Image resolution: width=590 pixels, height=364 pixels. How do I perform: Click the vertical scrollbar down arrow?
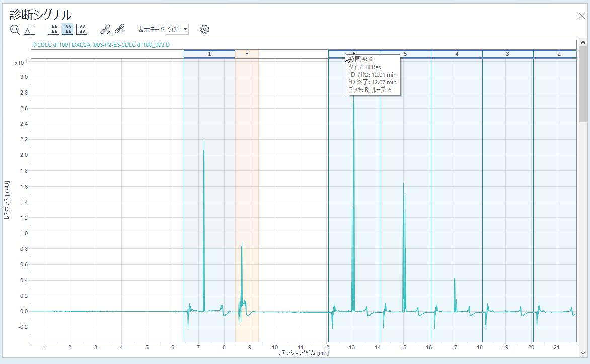pyautogui.click(x=583, y=353)
